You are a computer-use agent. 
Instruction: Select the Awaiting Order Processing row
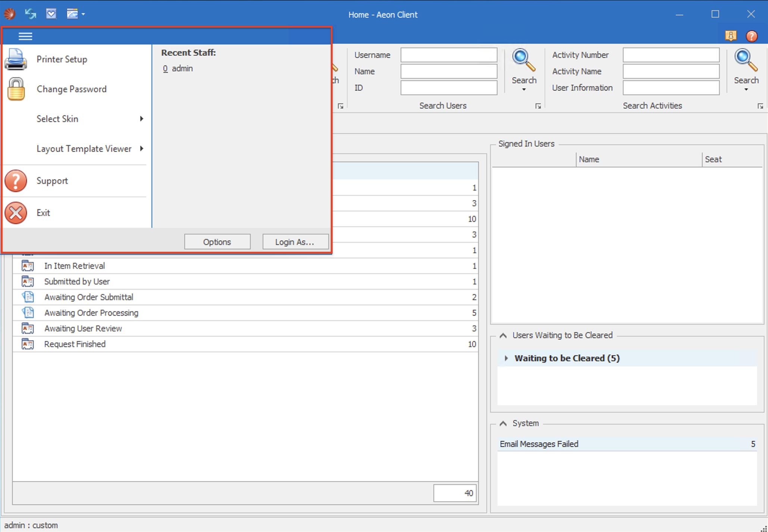tap(91, 313)
